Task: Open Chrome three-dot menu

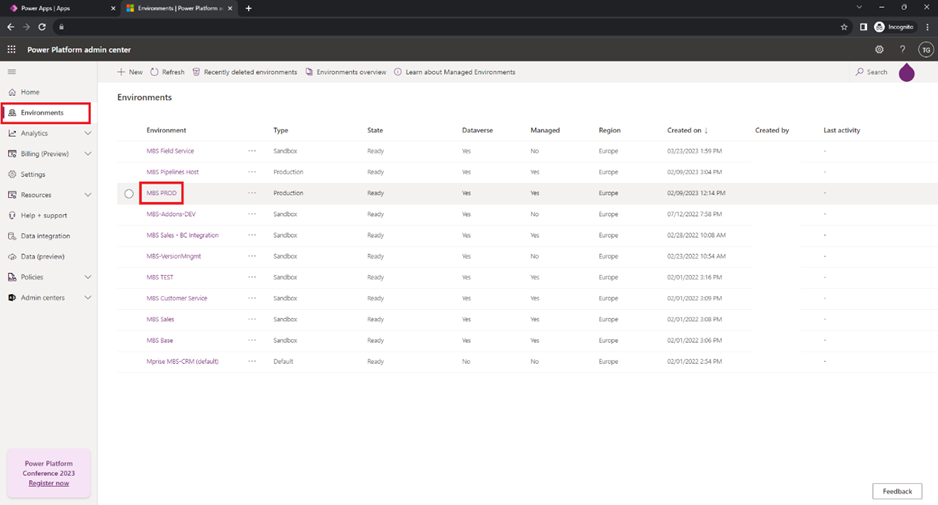Action: pos(927,27)
